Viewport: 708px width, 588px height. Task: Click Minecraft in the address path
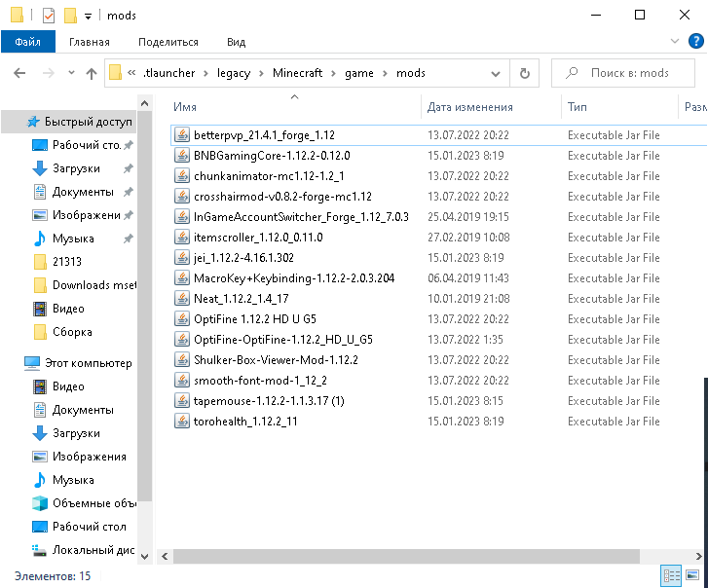[297, 73]
